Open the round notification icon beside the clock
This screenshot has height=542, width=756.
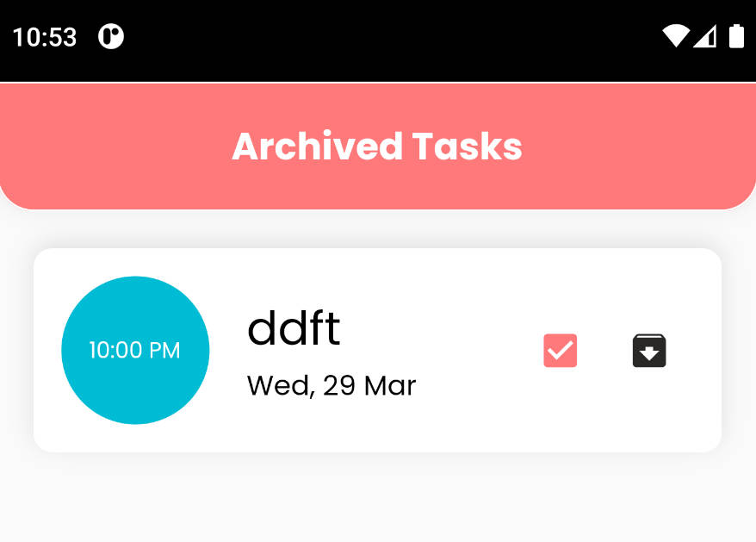(111, 36)
